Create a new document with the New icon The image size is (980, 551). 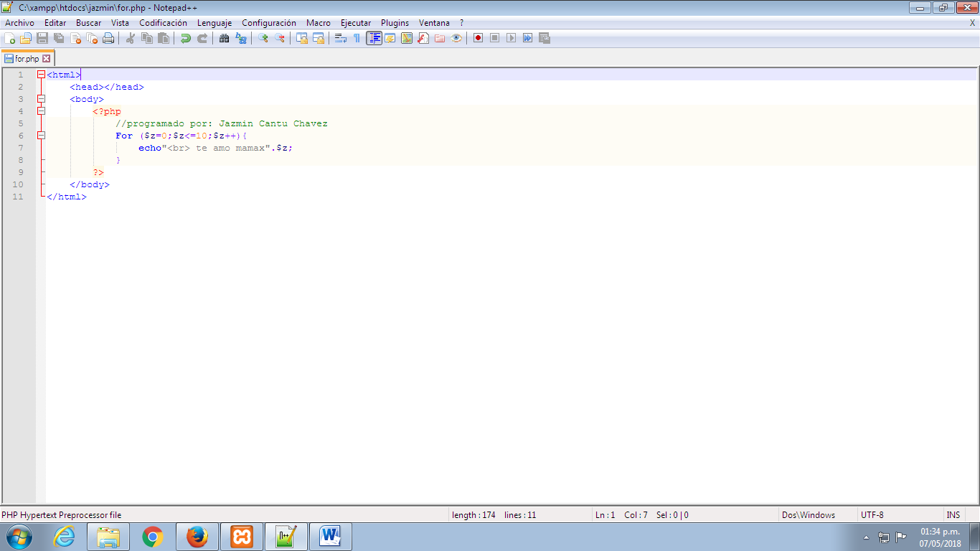coord(10,38)
